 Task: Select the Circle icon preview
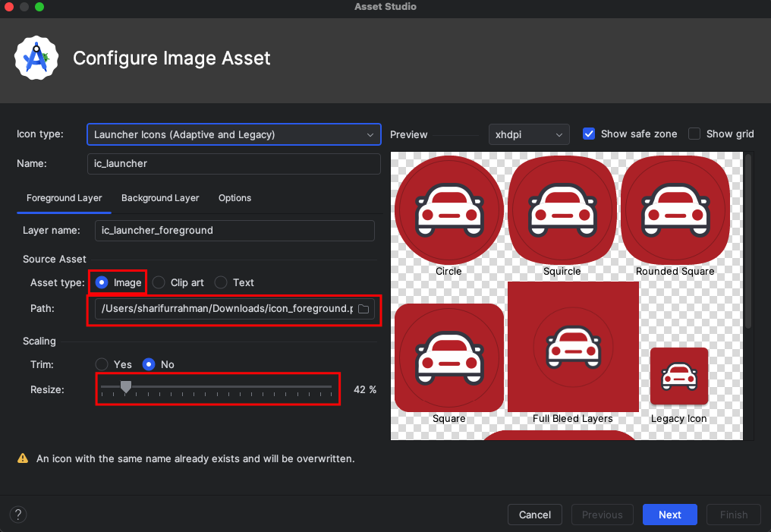click(x=449, y=210)
